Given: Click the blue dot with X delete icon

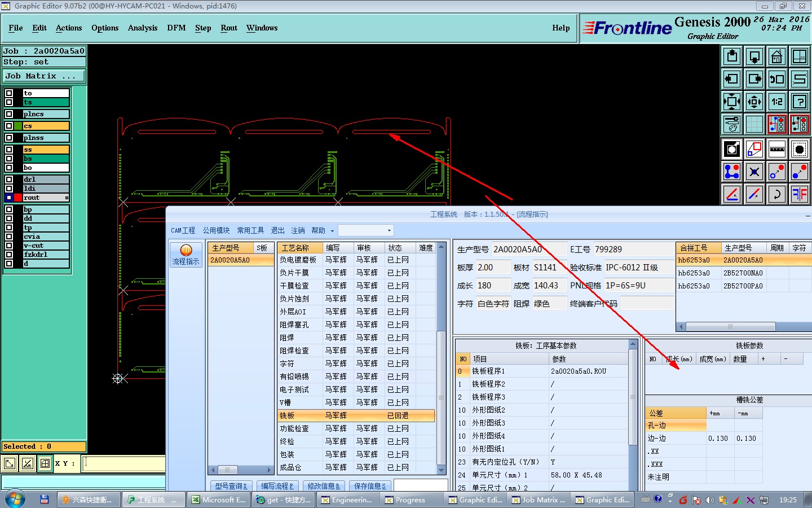Looking at the screenshot, I should coord(754,172).
